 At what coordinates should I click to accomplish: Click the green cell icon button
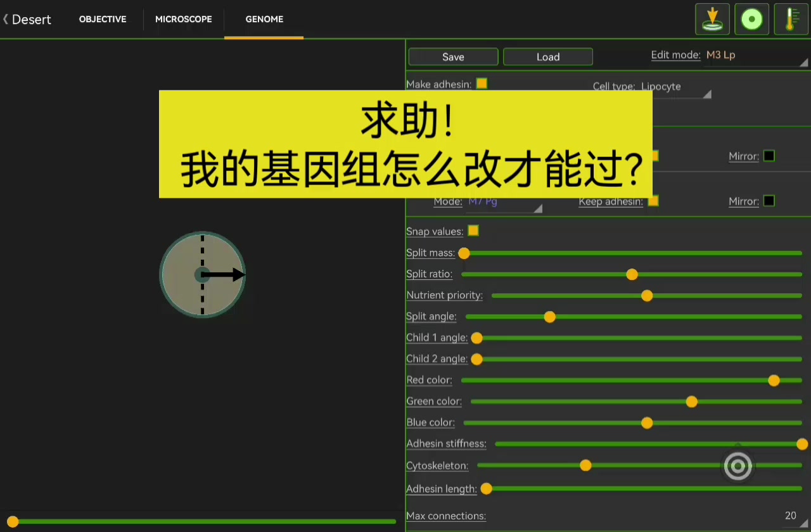751,19
